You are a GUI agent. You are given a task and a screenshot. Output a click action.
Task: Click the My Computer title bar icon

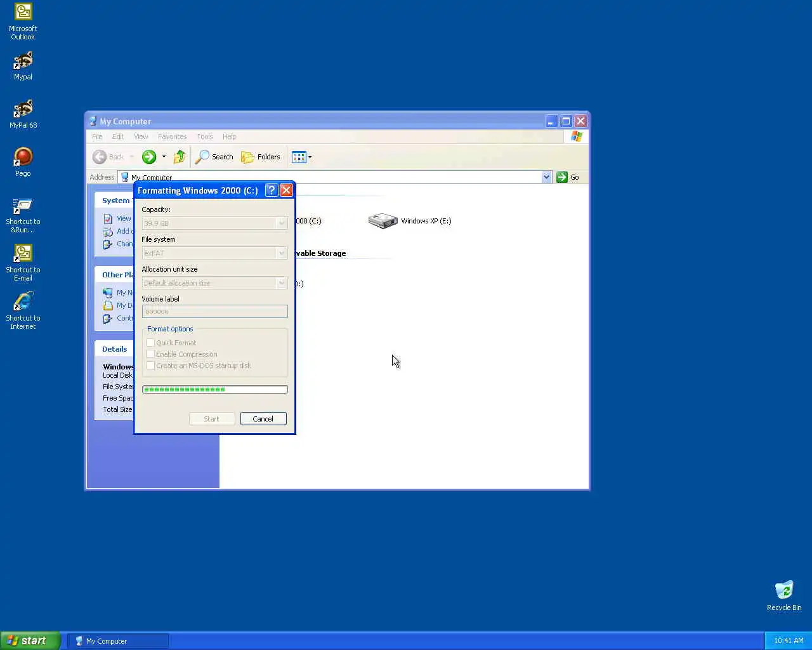click(93, 121)
